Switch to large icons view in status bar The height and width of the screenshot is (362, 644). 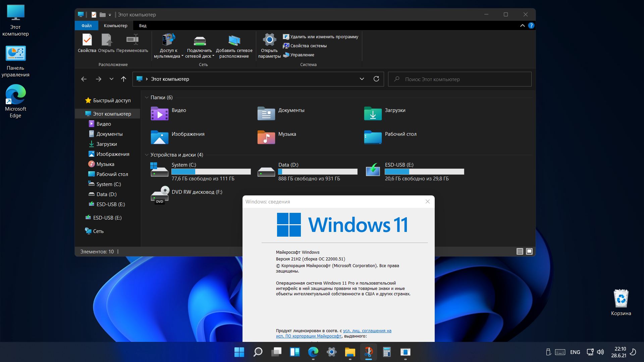529,251
